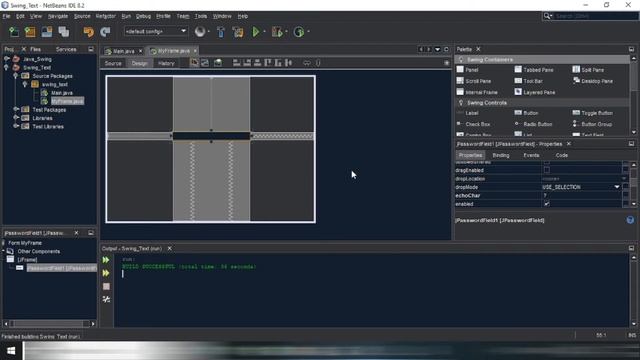Click the Build Project hammer icon
This screenshot has width=640, height=360.
[x=221, y=32]
